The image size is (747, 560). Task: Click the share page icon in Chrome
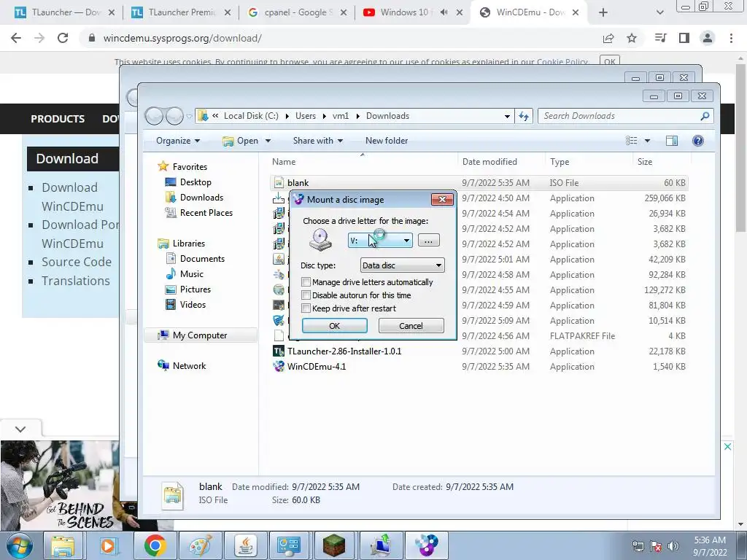(x=608, y=38)
